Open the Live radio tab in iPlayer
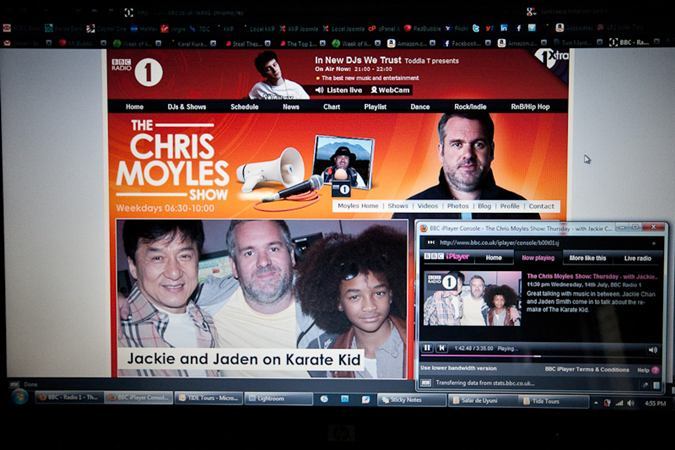Viewport: 675px width, 450px height. tap(638, 258)
